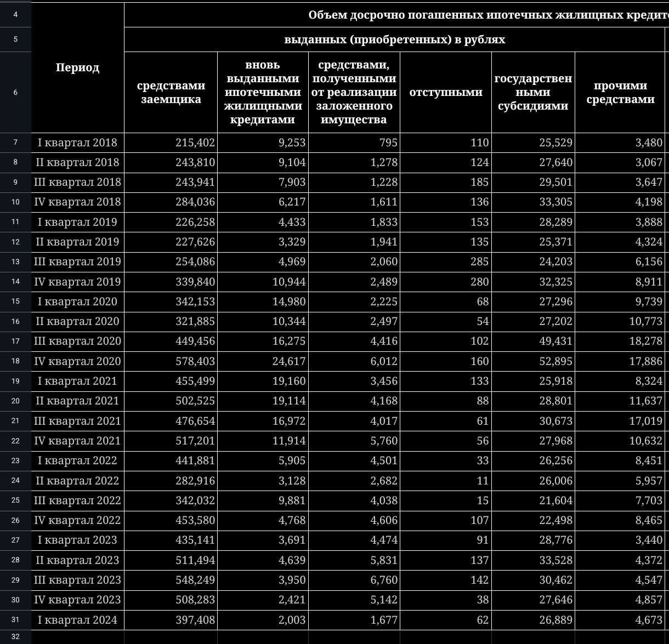This screenshot has width=669, height=644.
Task: Click the value 6,012
Action: 354,361
